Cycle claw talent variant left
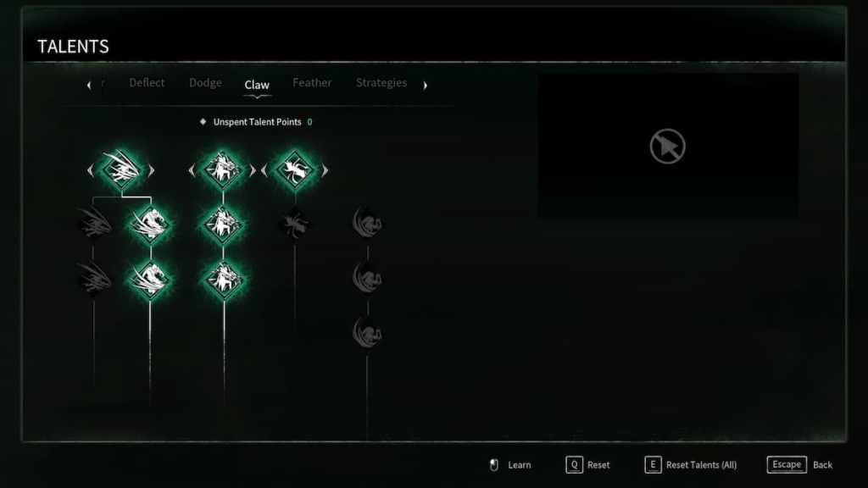Viewport: 868px width, 488px height. click(90, 170)
